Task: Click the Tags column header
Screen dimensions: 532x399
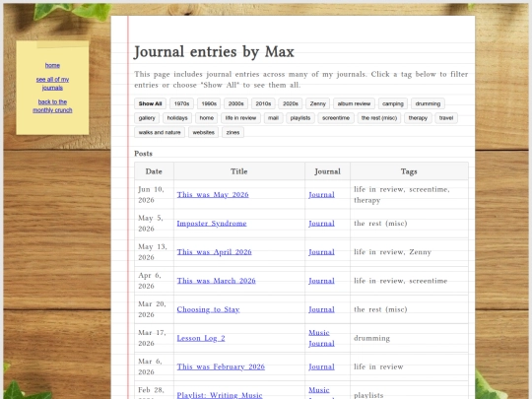Action: [x=409, y=171]
